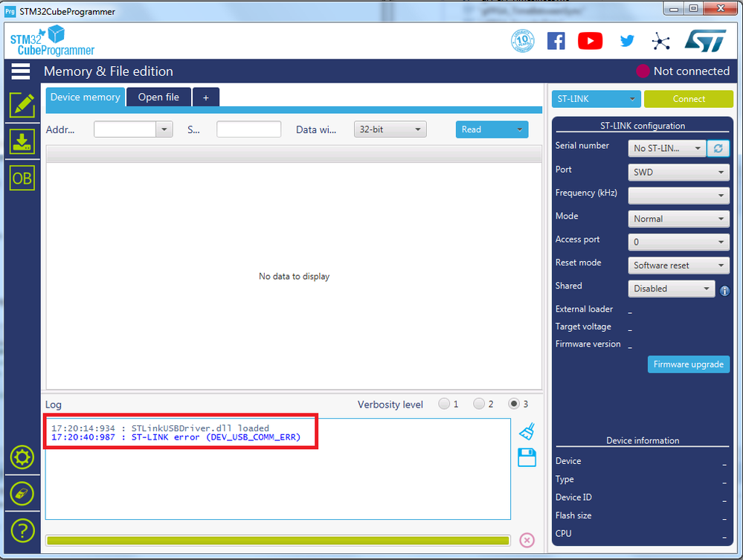Click the Firmware upgrade button

click(x=689, y=364)
